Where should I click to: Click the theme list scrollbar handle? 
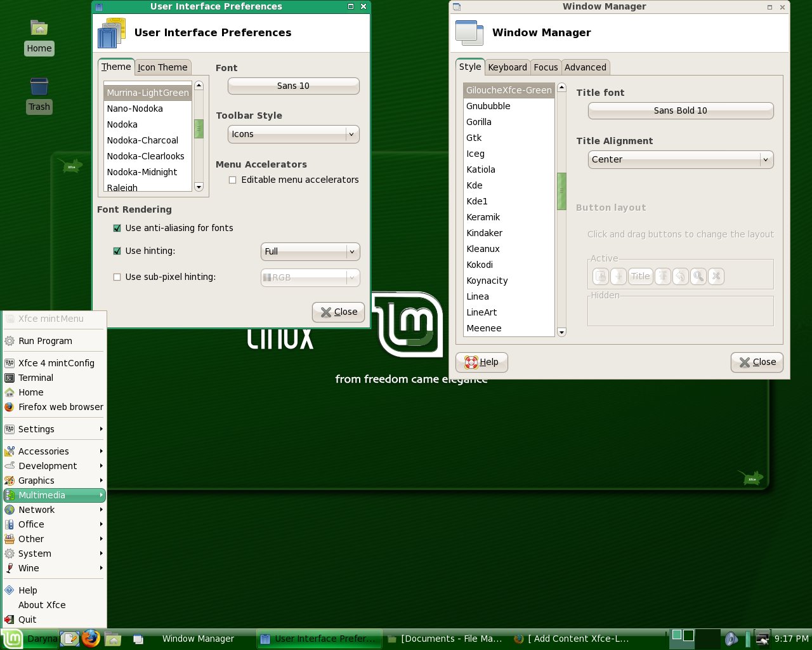point(199,129)
